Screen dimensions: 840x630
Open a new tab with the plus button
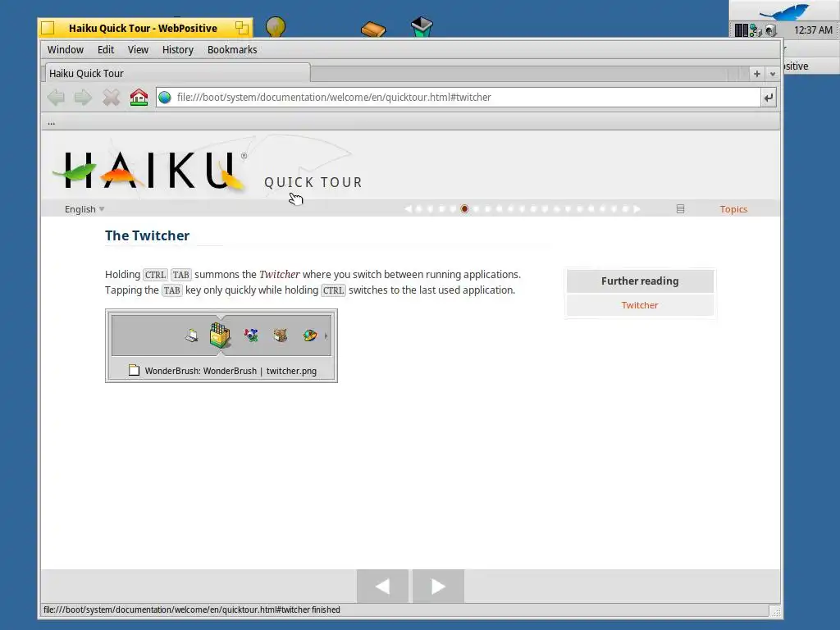pos(756,74)
